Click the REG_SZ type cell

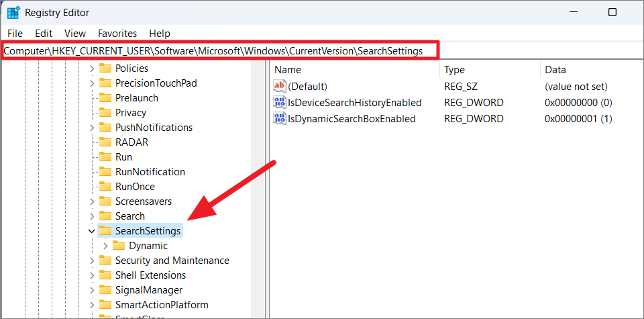[x=461, y=87]
